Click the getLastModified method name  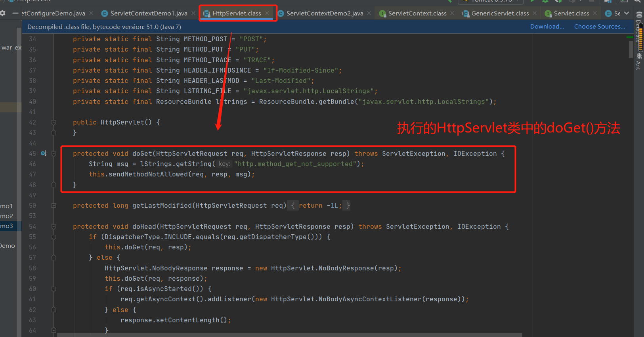[x=162, y=206]
